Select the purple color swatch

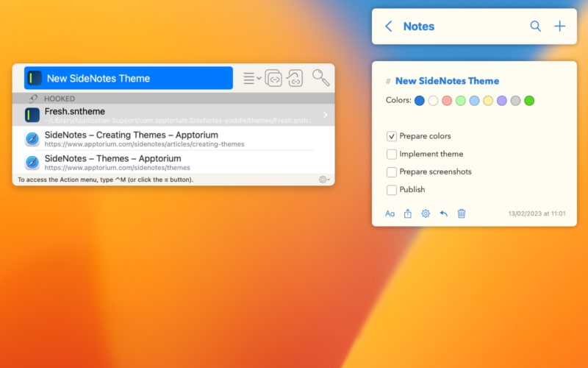click(502, 101)
